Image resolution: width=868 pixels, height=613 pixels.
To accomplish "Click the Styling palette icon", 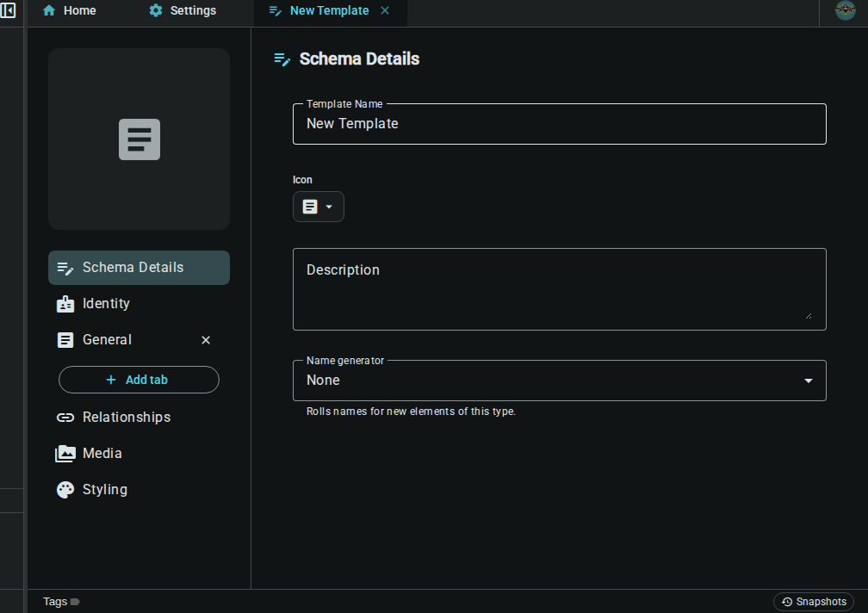I will (65, 490).
